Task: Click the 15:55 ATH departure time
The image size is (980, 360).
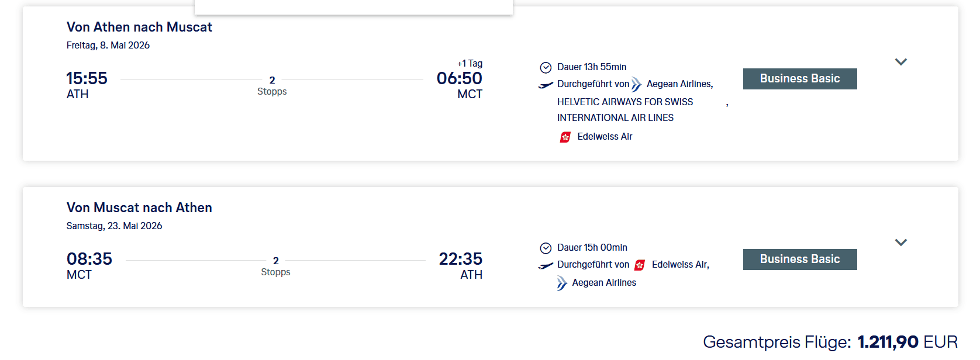Action: 87,79
